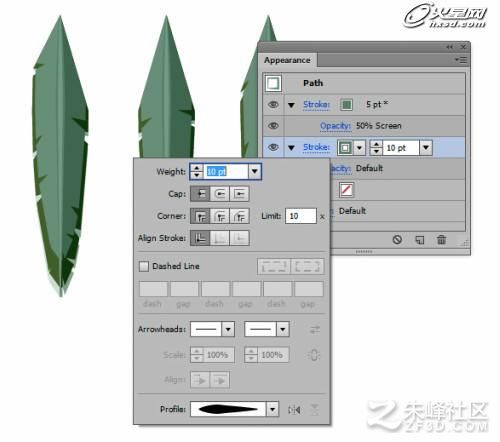Screen dimensions: 500x442
Task: Choose the Bevel Join corner icon
Action: coord(239,216)
